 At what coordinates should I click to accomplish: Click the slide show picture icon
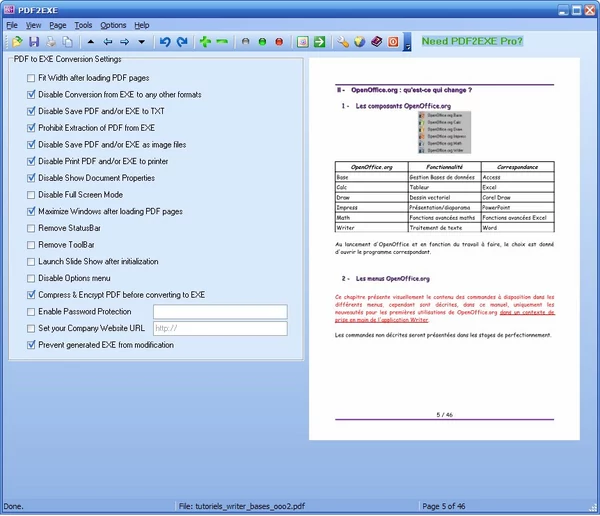303,41
